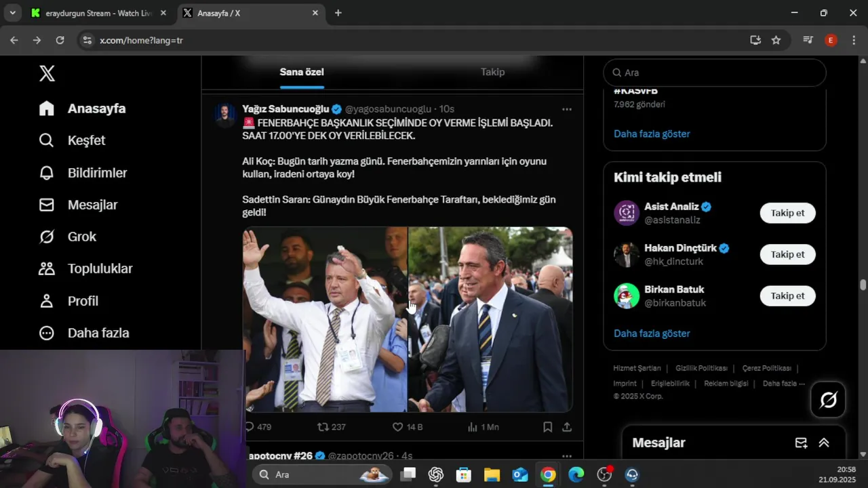Follow Hakan Dinçtürk with Takip et
868x488 pixels.
[787, 254]
